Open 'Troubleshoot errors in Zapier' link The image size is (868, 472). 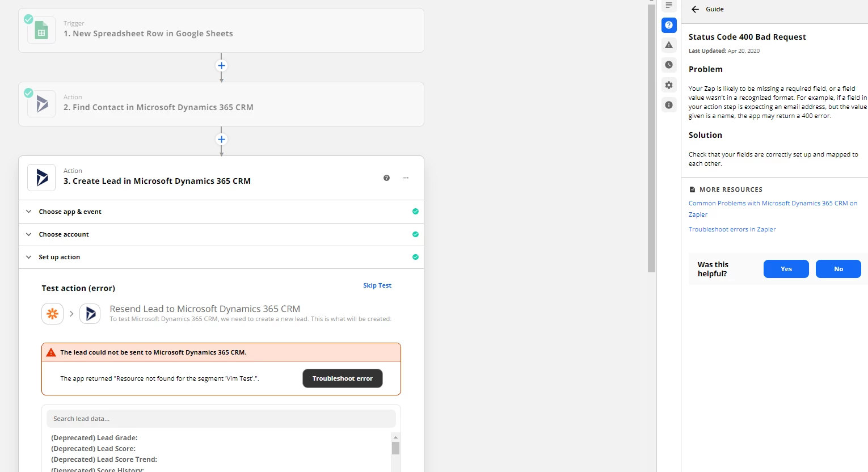click(x=732, y=229)
